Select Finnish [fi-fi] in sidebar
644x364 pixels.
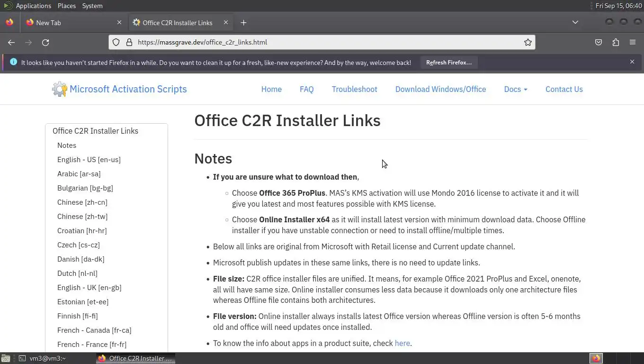(78, 316)
